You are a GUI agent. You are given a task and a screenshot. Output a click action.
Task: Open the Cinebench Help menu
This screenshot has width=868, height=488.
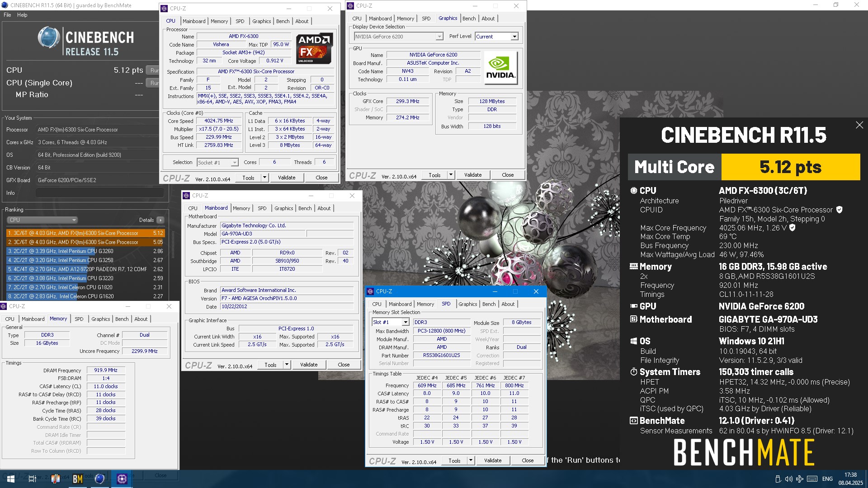pos(22,15)
